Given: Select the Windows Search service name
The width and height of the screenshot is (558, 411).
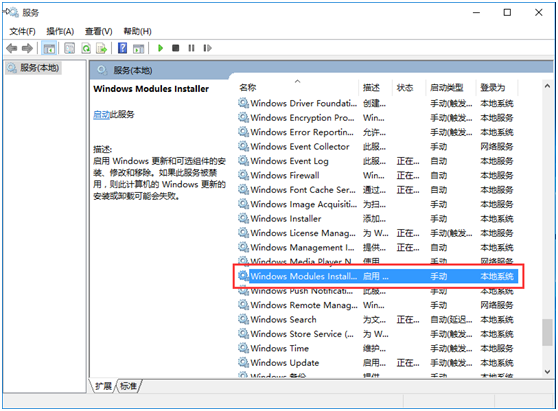Looking at the screenshot, I should 283,320.
